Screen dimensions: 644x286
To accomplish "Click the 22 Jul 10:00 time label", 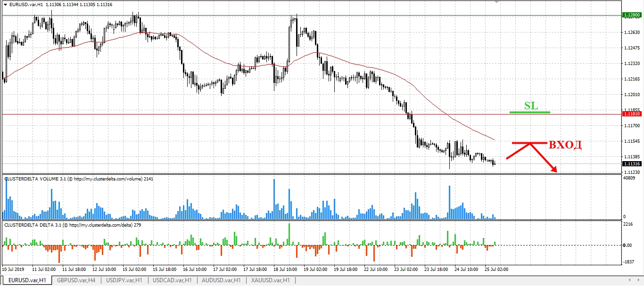I will (376, 270).
